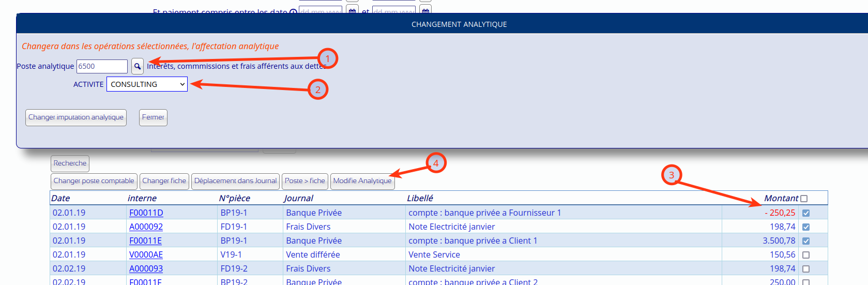Click the Recherche button

70,163
